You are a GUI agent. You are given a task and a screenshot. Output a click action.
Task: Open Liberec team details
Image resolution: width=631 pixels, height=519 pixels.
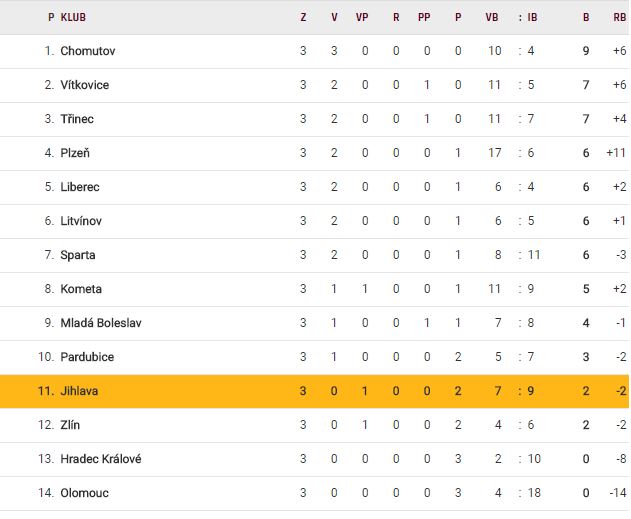[80, 187]
